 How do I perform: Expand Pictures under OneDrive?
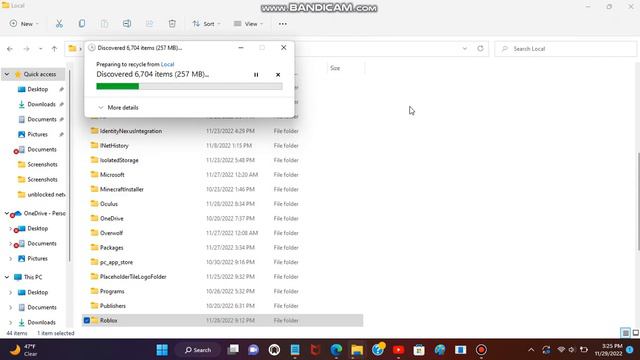(x=11, y=259)
